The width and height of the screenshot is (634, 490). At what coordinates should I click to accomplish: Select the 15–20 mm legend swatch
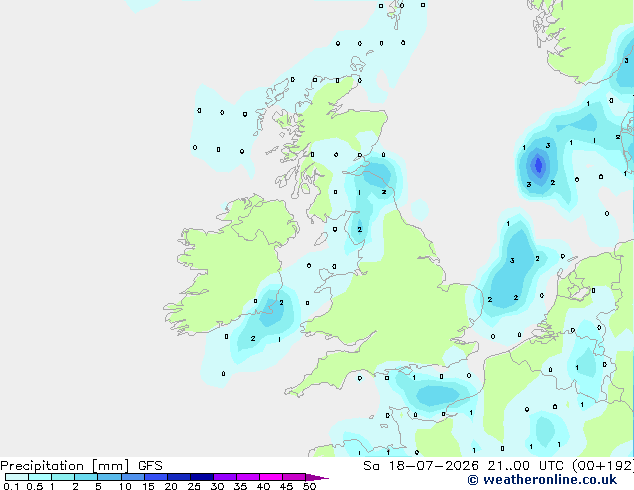[155, 477]
